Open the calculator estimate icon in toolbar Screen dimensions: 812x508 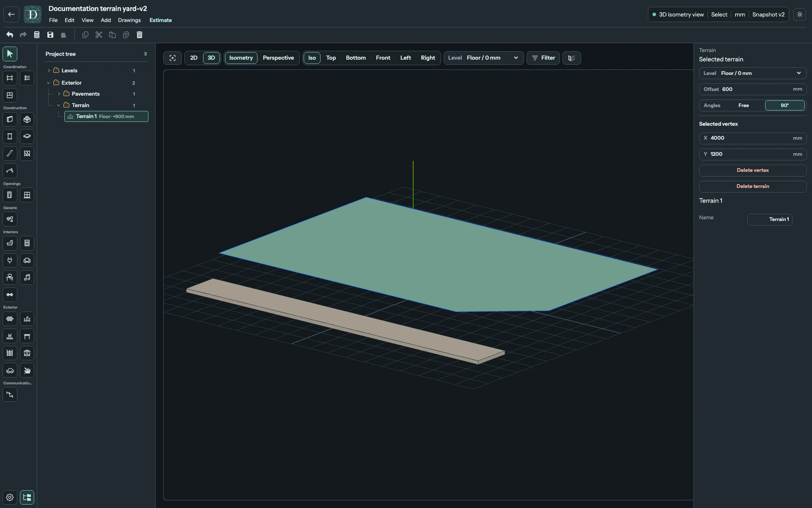point(37,35)
